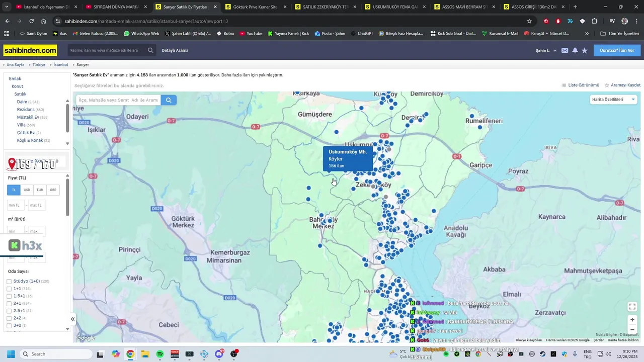Click the min TL price field
This screenshot has height=362, width=644.
coord(16,205)
